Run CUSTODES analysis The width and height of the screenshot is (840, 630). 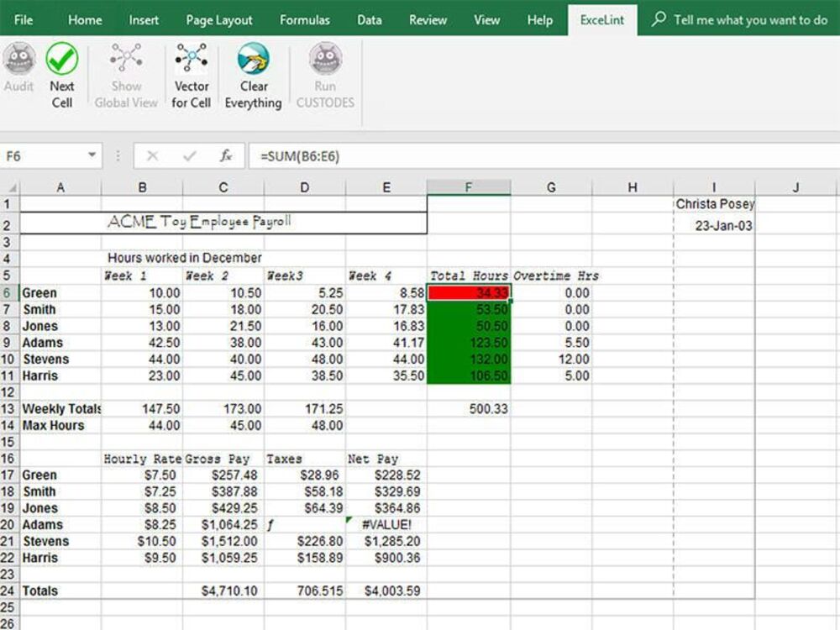point(325,76)
